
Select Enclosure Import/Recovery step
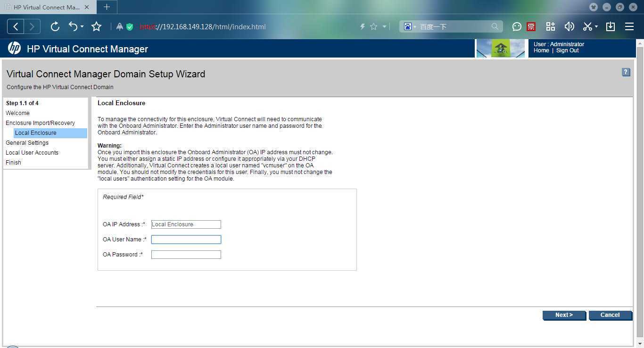(x=40, y=123)
